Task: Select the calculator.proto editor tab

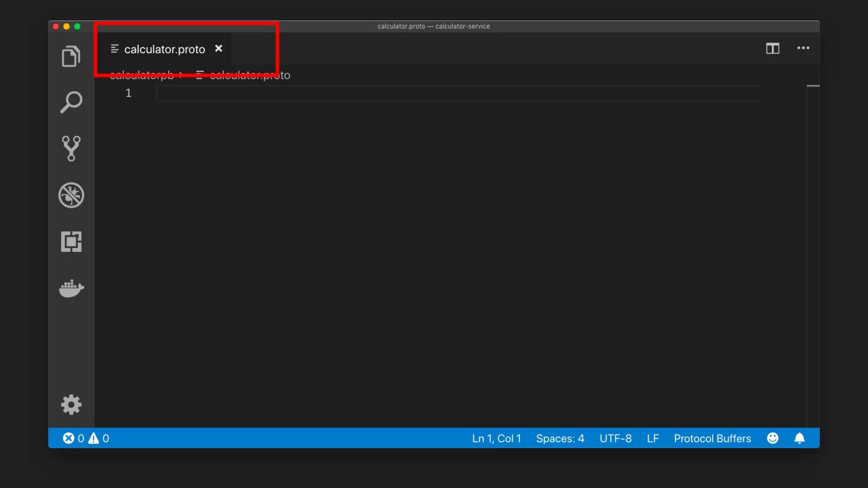Action: pos(164,50)
